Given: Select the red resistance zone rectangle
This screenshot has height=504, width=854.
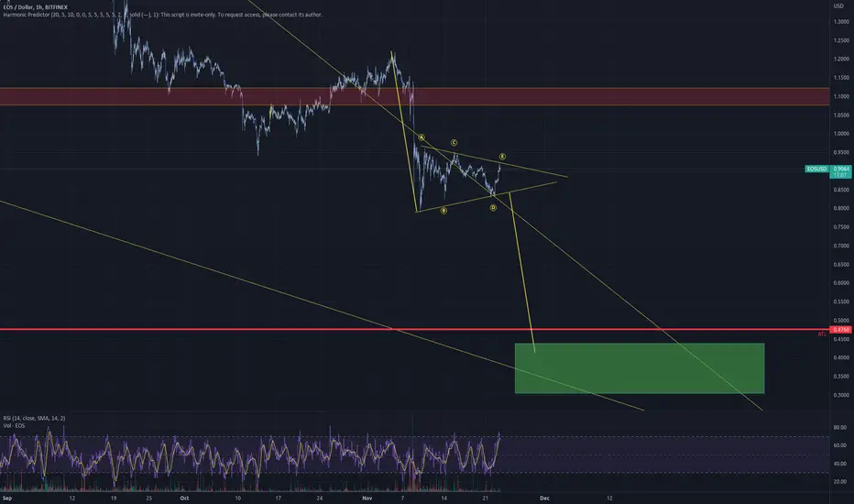Looking at the screenshot, I should [414, 96].
